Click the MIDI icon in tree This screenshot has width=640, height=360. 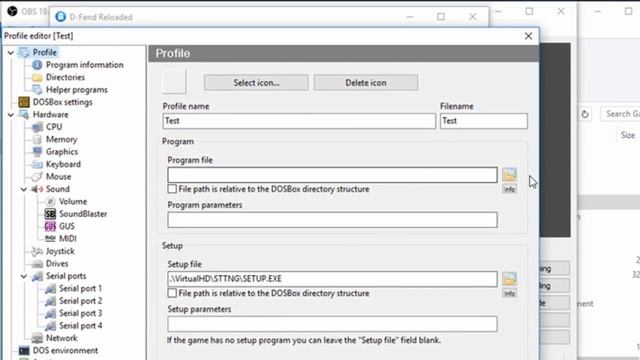[50, 238]
